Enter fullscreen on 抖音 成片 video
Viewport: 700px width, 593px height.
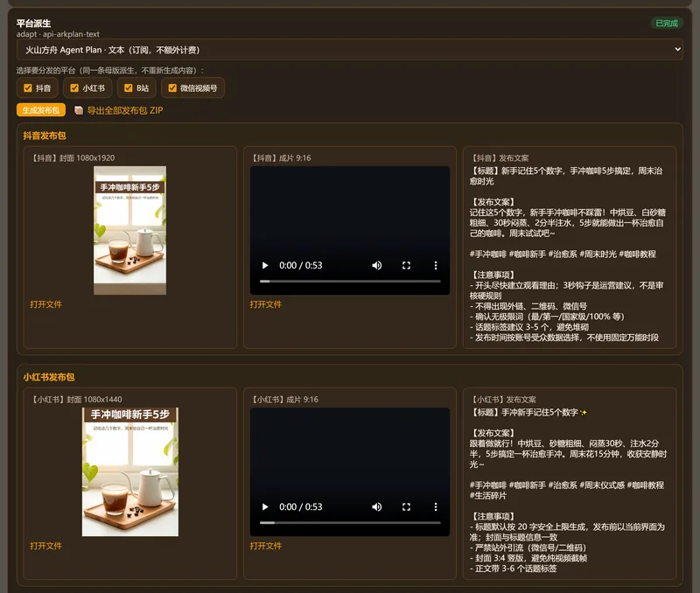[406, 266]
